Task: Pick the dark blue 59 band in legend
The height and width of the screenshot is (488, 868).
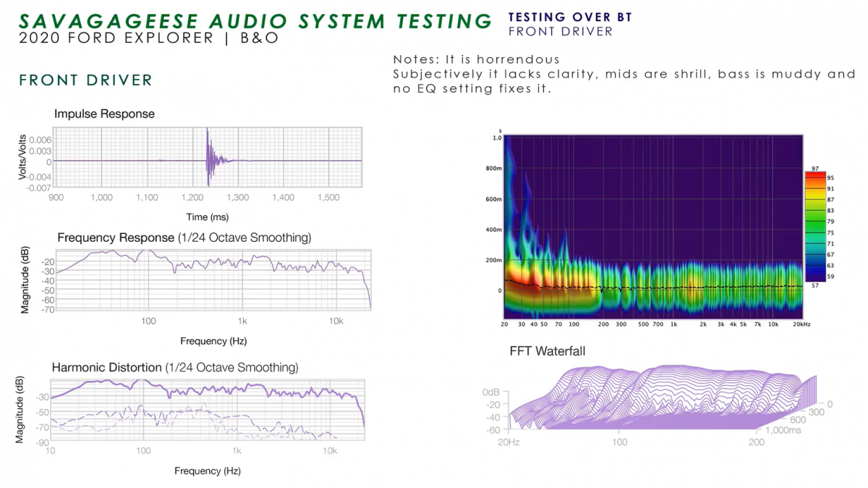Action: [x=815, y=276]
